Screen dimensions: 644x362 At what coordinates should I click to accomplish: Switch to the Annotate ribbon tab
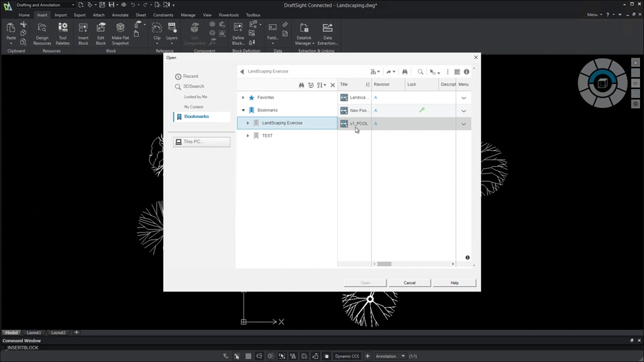(x=120, y=15)
